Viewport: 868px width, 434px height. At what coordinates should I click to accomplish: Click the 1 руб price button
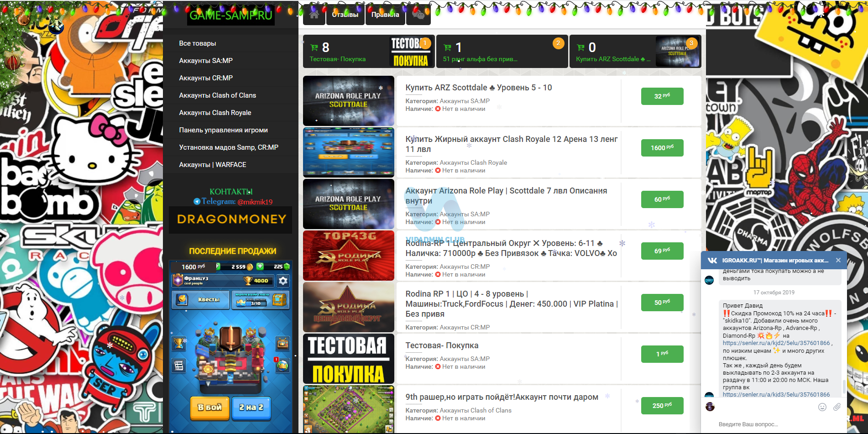pyautogui.click(x=662, y=354)
